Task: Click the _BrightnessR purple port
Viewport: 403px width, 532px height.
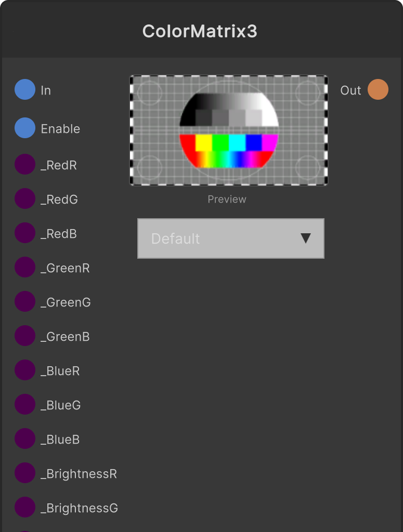Action: pyautogui.click(x=25, y=473)
